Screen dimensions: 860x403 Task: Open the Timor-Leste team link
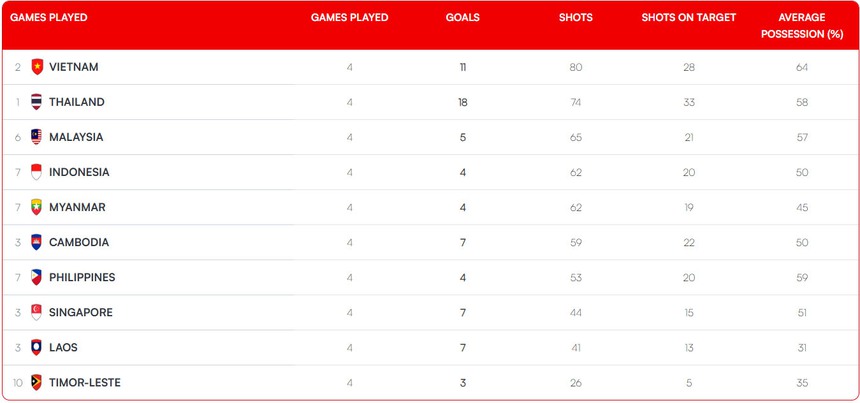[85, 382]
